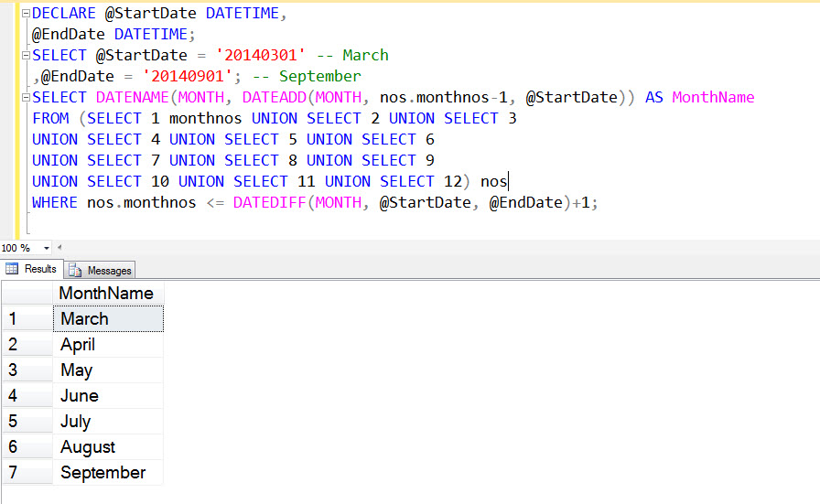
Task: Collapse the DECLARE statement code block
Action: [25, 14]
